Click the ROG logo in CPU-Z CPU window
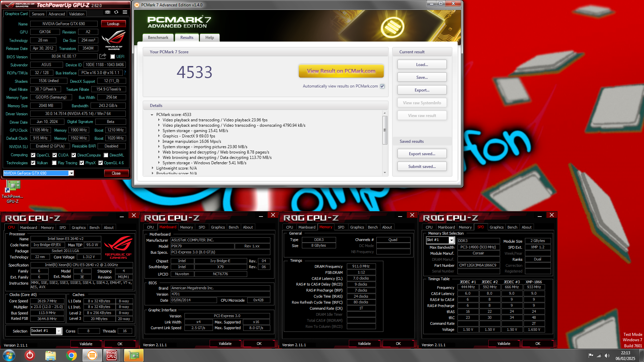644x362 pixels. coord(118,247)
